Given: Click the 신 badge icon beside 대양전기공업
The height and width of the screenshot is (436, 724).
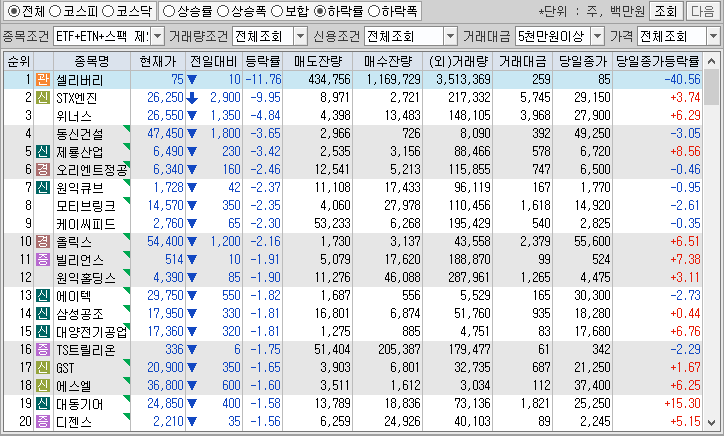Looking at the screenshot, I should [43, 332].
